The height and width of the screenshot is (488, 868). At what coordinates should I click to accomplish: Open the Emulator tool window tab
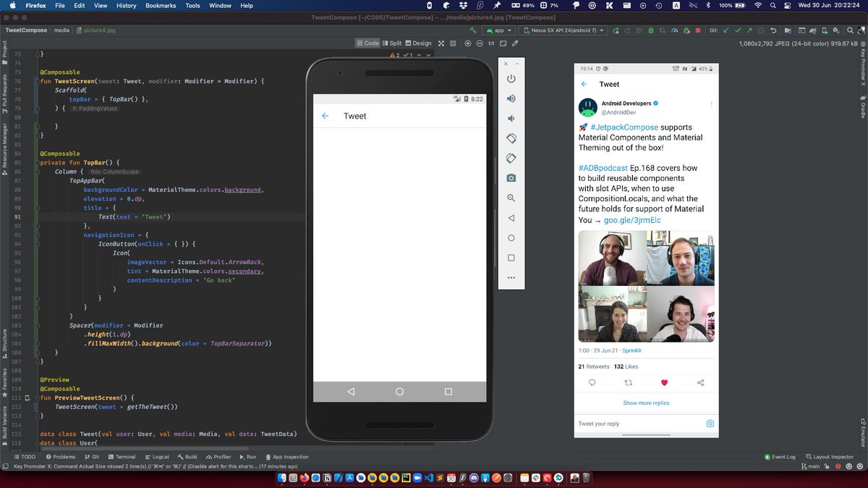click(x=863, y=432)
